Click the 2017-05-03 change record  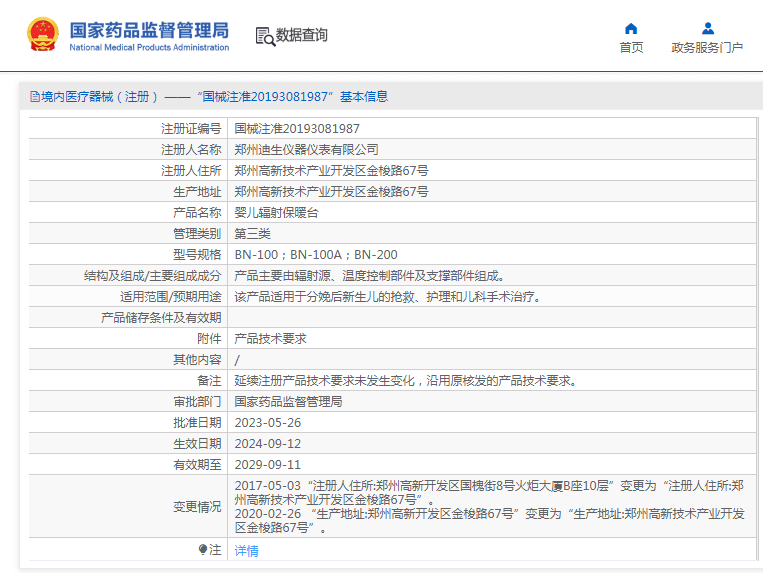(x=489, y=492)
